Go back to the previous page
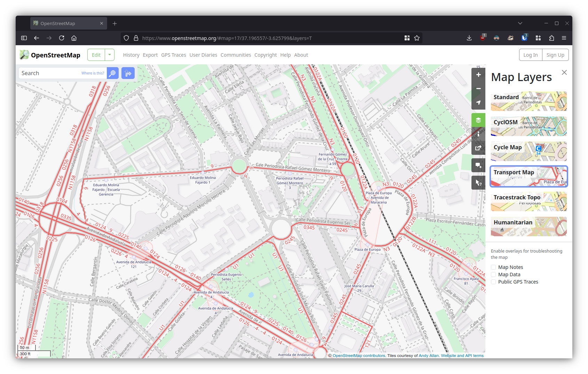588x374 pixels. [37, 38]
